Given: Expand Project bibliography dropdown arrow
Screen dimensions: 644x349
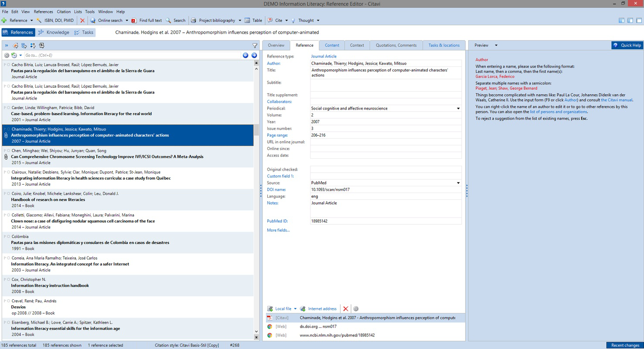Looking at the screenshot, I should (239, 21).
